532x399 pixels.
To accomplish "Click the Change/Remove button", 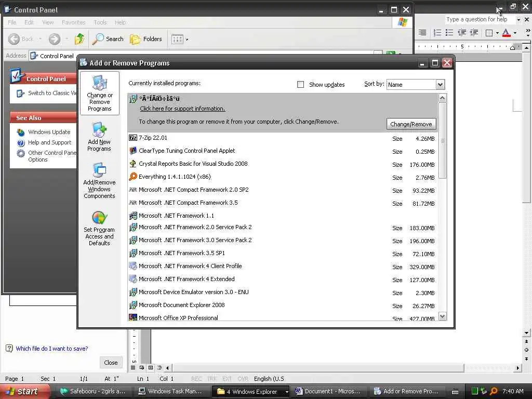I will click(411, 124).
